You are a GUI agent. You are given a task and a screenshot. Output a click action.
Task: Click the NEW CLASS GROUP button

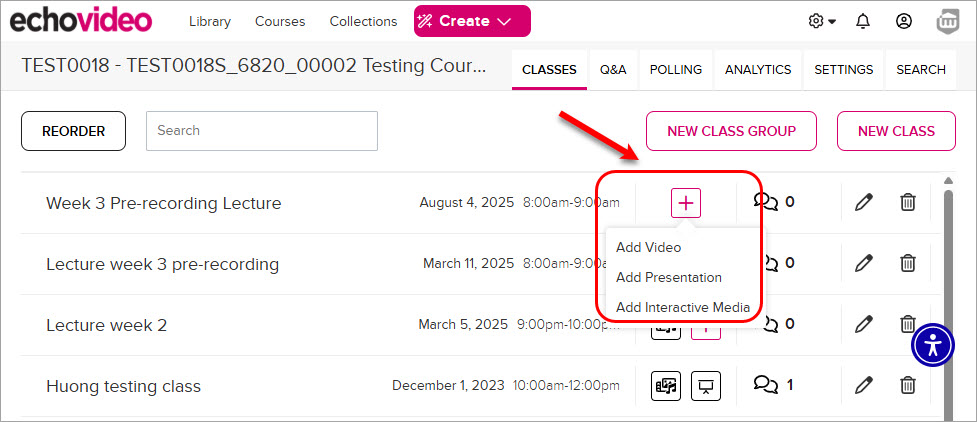(732, 131)
